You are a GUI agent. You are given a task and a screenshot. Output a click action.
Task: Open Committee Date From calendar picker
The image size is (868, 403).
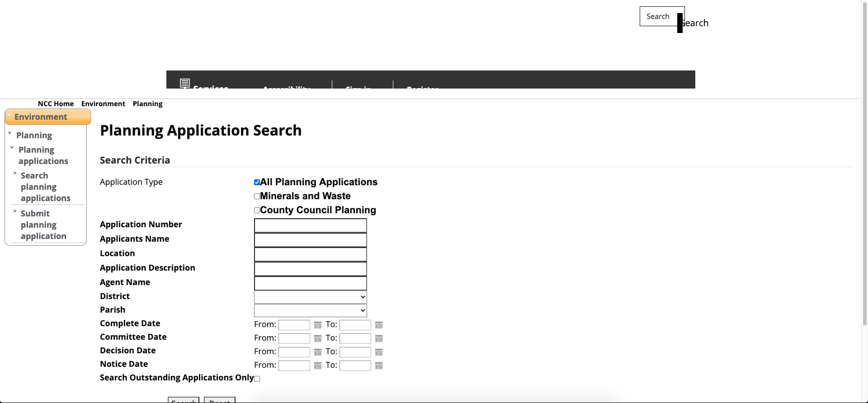pos(318,339)
